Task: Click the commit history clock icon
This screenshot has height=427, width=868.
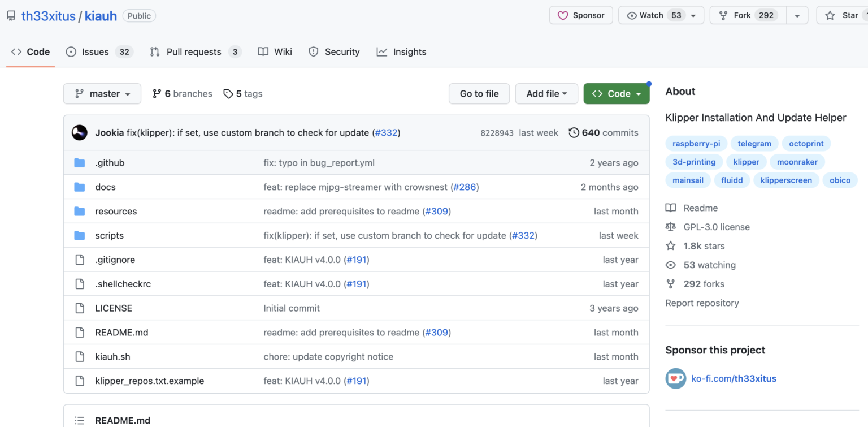Action: click(x=574, y=133)
